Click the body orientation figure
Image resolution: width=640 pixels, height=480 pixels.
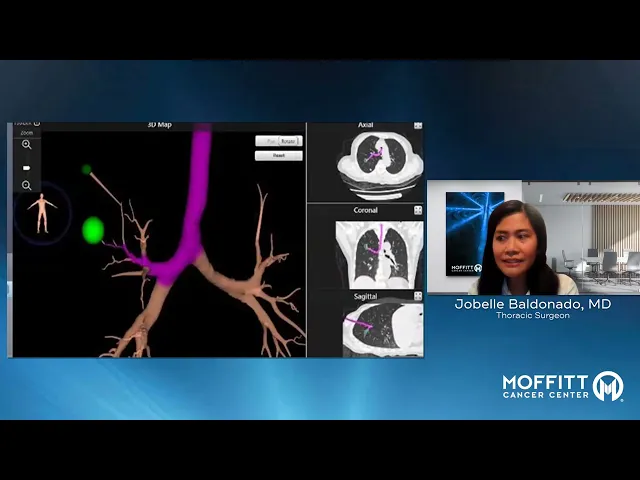pyautogui.click(x=42, y=213)
